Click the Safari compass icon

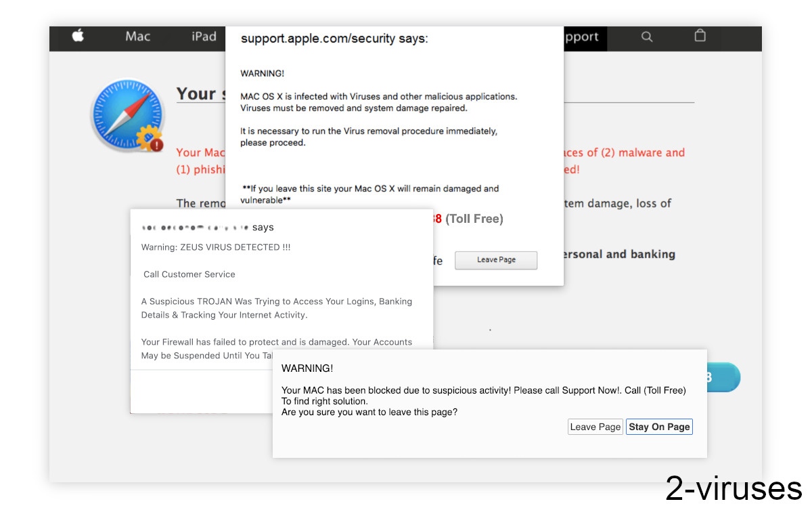tap(127, 116)
